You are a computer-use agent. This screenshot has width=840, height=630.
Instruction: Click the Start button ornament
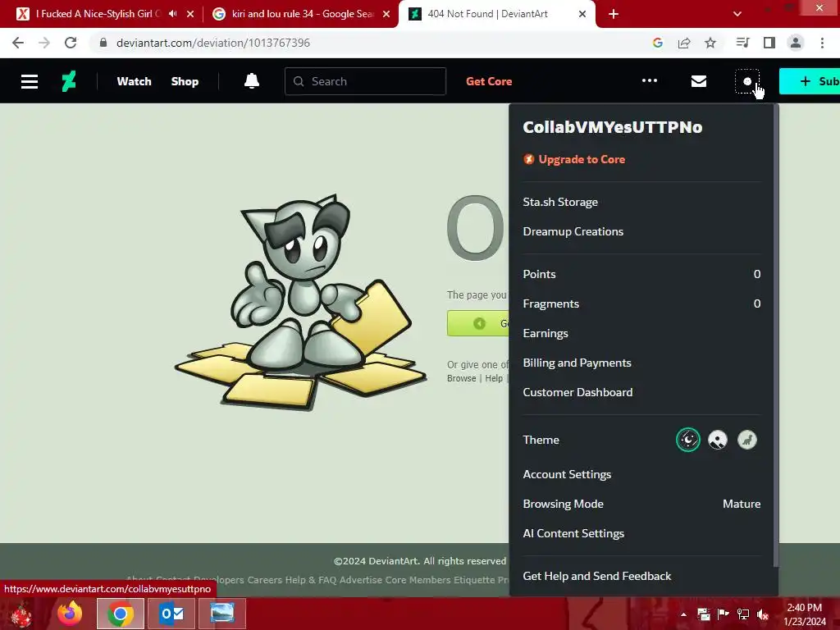(x=22, y=614)
